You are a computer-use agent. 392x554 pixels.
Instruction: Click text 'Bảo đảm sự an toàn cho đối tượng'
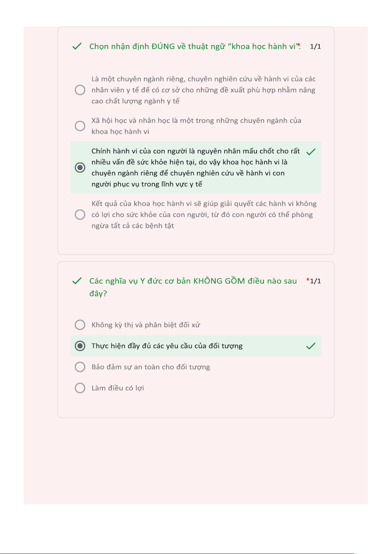[x=151, y=367]
